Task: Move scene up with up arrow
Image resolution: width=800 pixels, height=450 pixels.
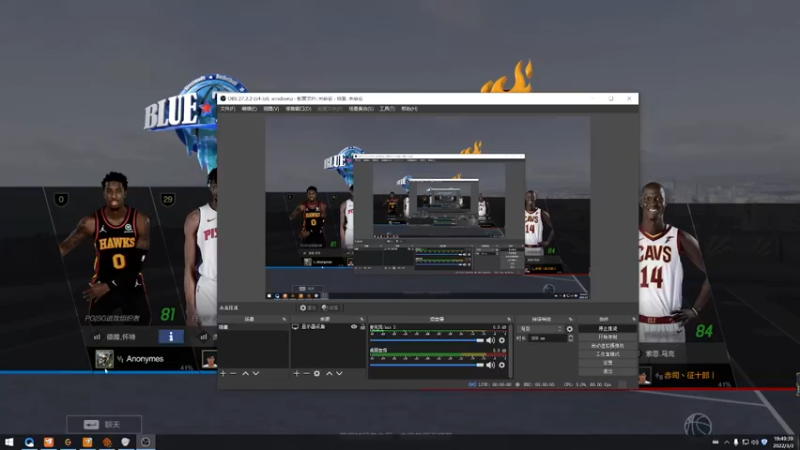Action: (x=245, y=373)
